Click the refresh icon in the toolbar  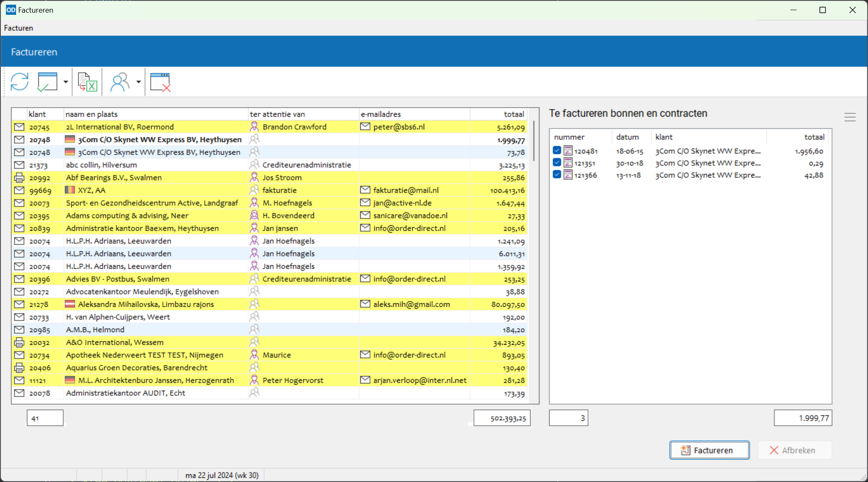pos(19,82)
